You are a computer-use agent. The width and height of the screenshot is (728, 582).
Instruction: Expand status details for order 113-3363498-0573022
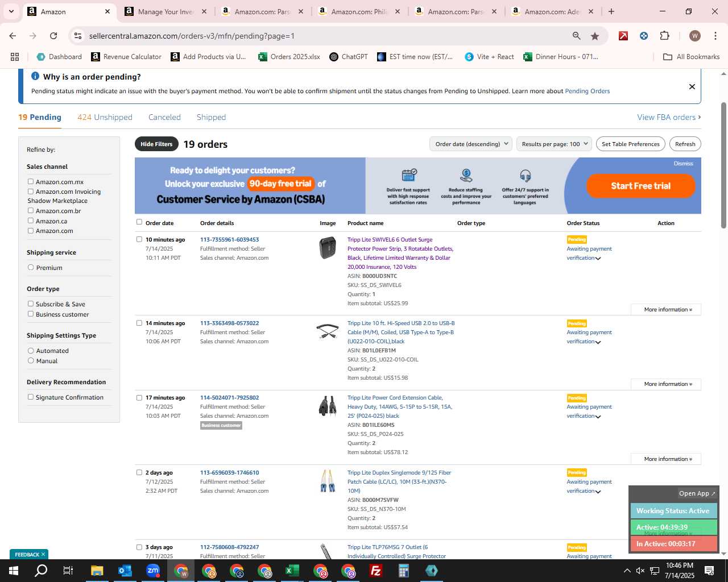[598, 342]
